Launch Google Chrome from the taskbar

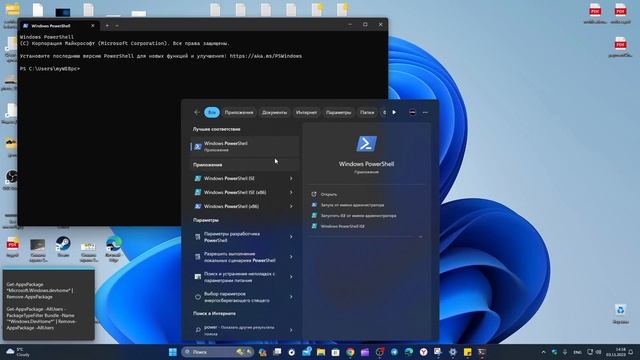point(350,352)
